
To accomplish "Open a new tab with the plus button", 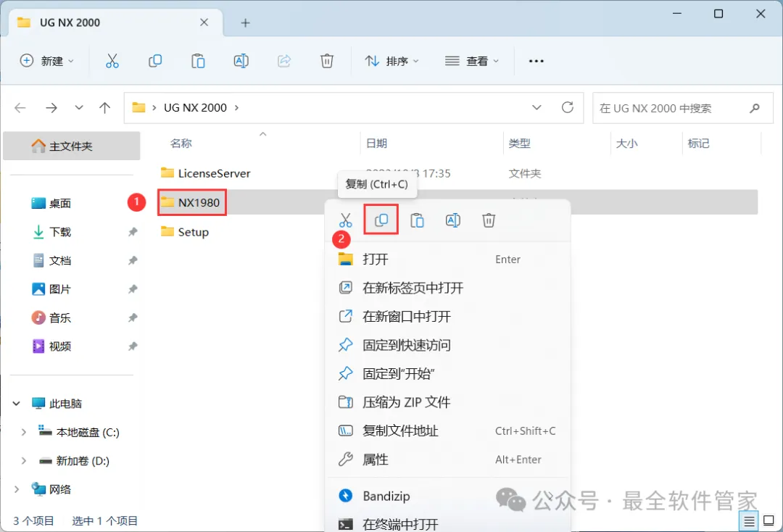I will [x=245, y=23].
